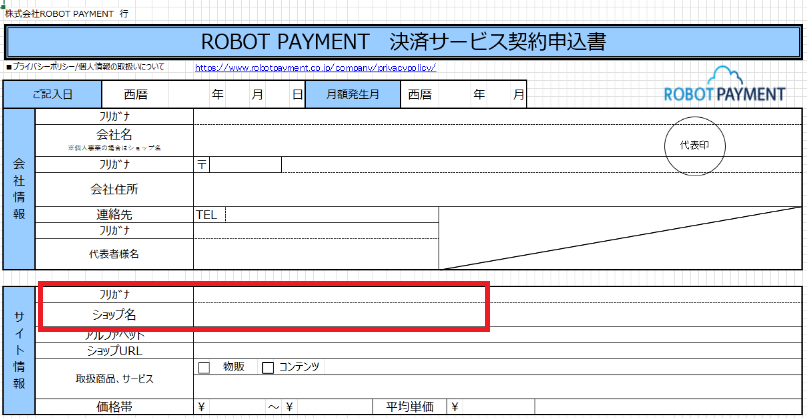Click the 日 cell in the ご記入日 row

click(x=297, y=95)
